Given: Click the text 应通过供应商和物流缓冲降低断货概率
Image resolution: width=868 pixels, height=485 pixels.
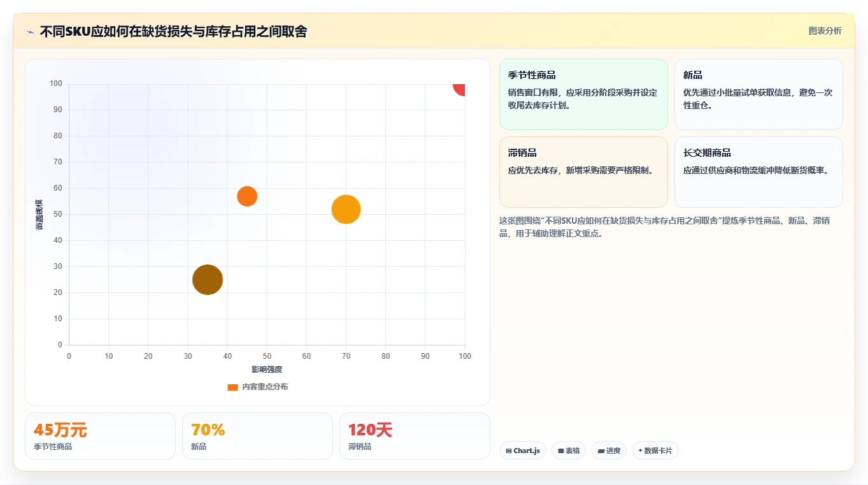Looking at the screenshot, I should click(756, 170).
